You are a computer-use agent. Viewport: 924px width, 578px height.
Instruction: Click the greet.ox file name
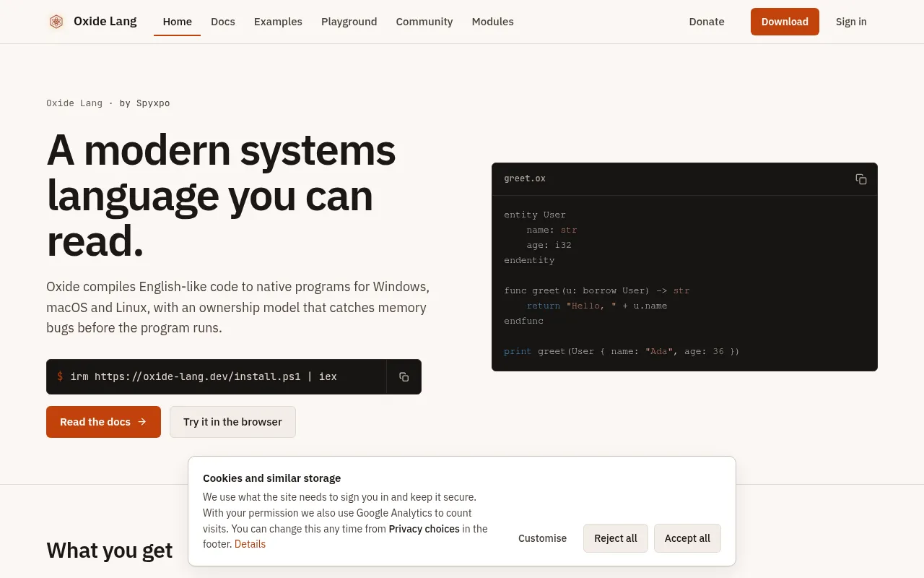(x=525, y=178)
